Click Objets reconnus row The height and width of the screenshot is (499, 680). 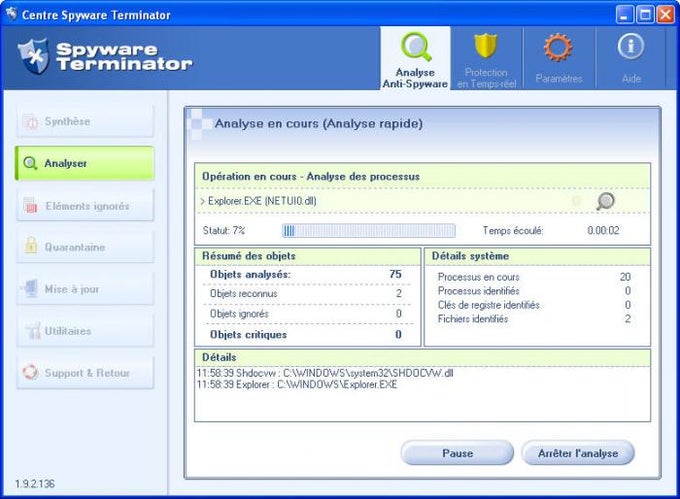pos(306,294)
